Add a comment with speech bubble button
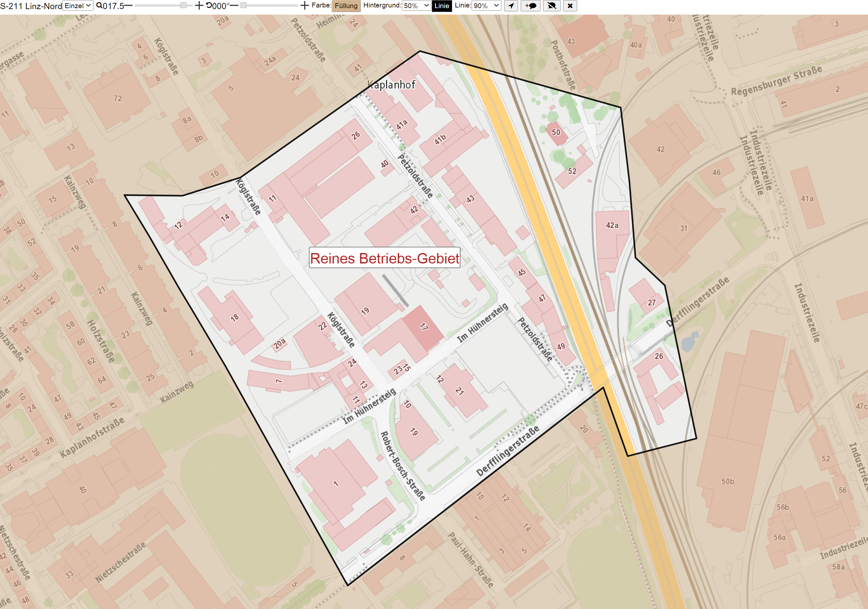Viewport: 868px width, 609px height. coord(530,6)
